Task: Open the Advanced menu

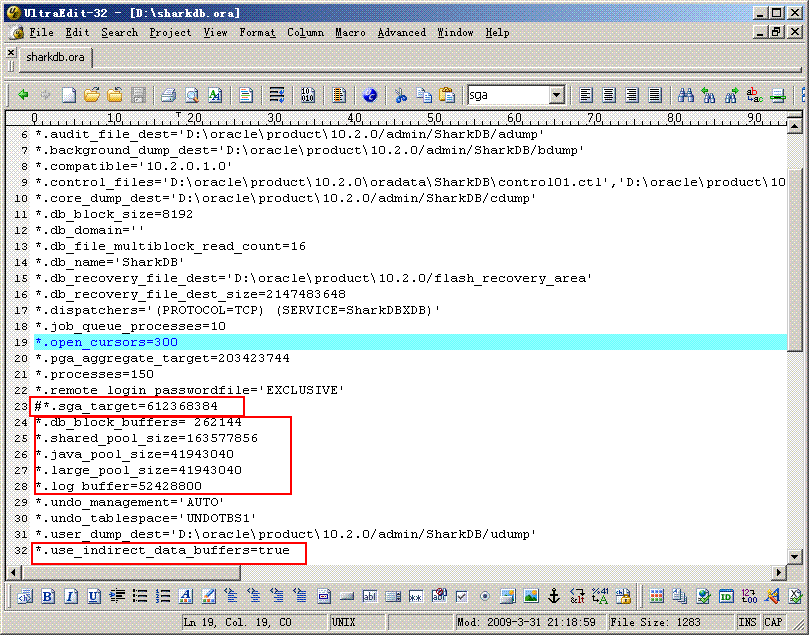Action: click(401, 32)
